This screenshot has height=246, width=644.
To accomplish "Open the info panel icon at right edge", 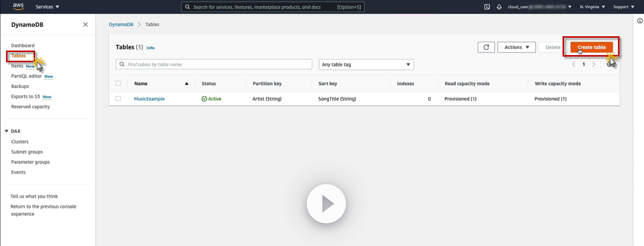I will (x=640, y=21).
